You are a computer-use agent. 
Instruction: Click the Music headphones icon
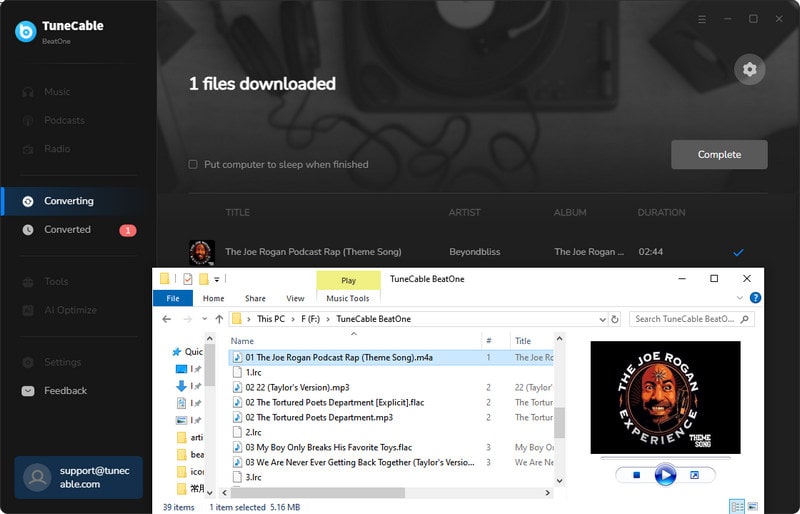click(28, 92)
